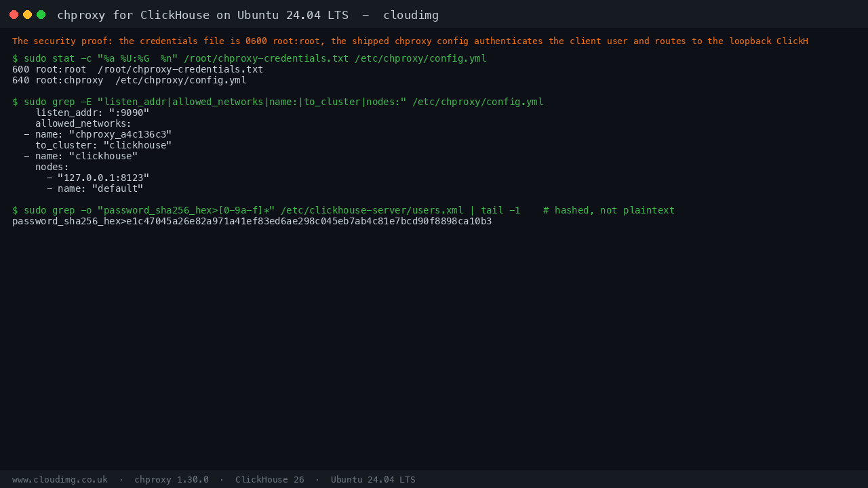Click 'Ubuntu 24.04 LTS' in the footer bar

click(373, 479)
